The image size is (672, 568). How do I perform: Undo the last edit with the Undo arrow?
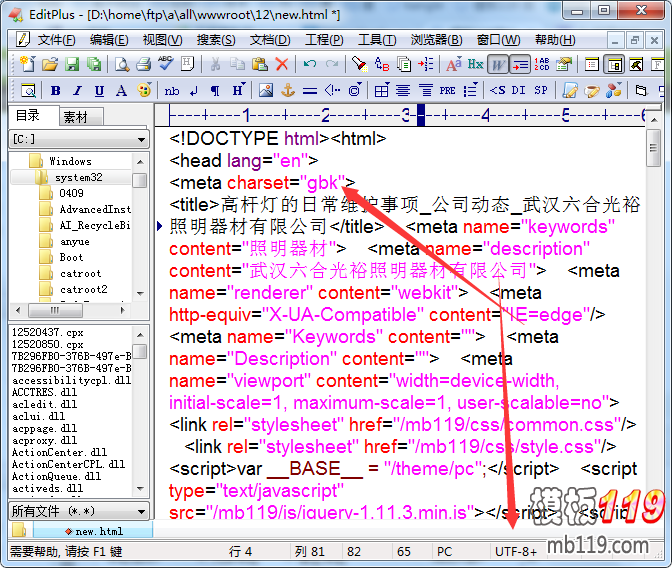tap(309, 64)
